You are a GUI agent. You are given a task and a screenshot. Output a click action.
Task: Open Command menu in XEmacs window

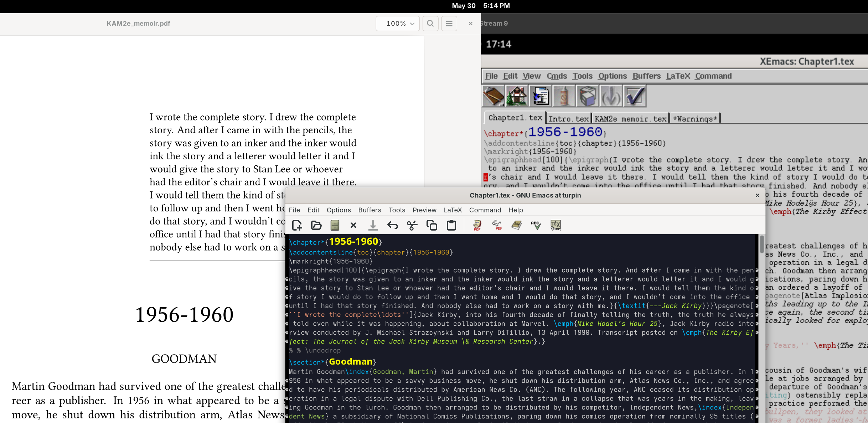713,76
